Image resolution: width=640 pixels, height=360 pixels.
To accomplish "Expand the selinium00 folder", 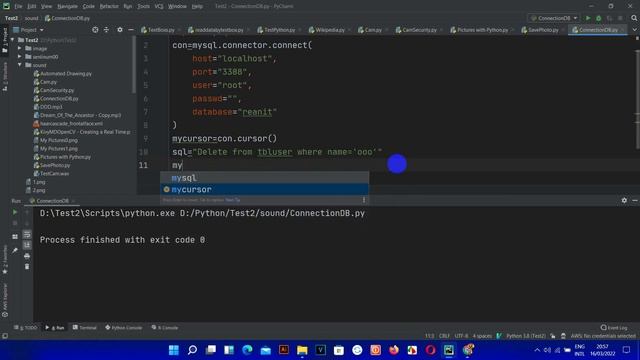I will pyautogui.click(x=20, y=57).
